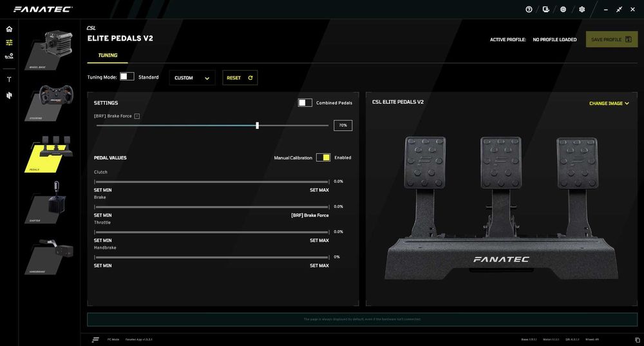Click the Throttle 0.0% value
This screenshot has width=644, height=346.
[x=339, y=232]
